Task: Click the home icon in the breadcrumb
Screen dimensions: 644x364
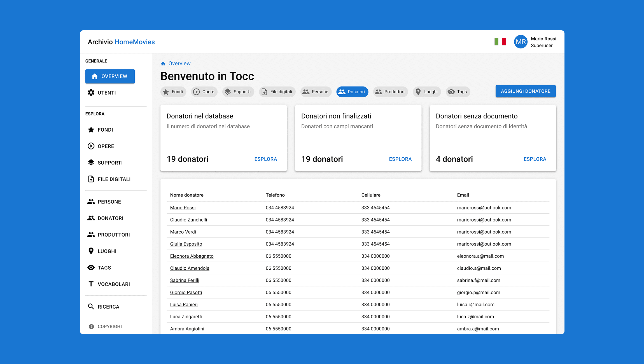Action: tap(163, 64)
